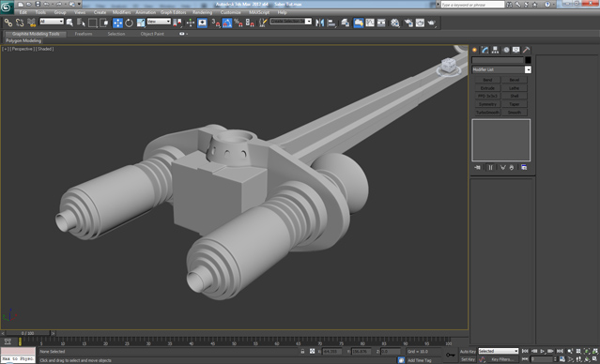
Task: Open Schematic View icon
Action: [x=381, y=23]
